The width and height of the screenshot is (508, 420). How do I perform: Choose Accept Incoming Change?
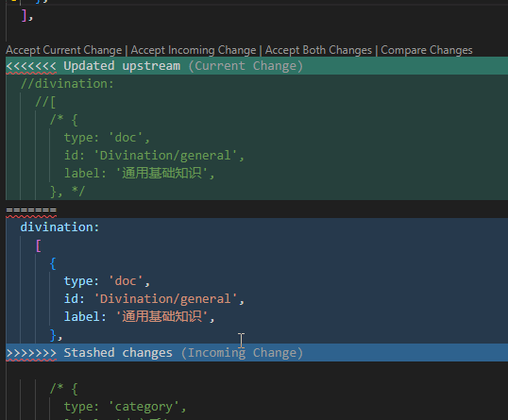(194, 50)
